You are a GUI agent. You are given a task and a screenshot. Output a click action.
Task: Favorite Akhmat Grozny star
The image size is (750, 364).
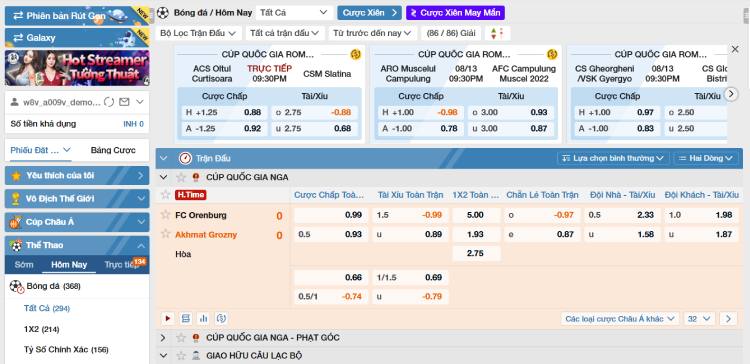[165, 234]
